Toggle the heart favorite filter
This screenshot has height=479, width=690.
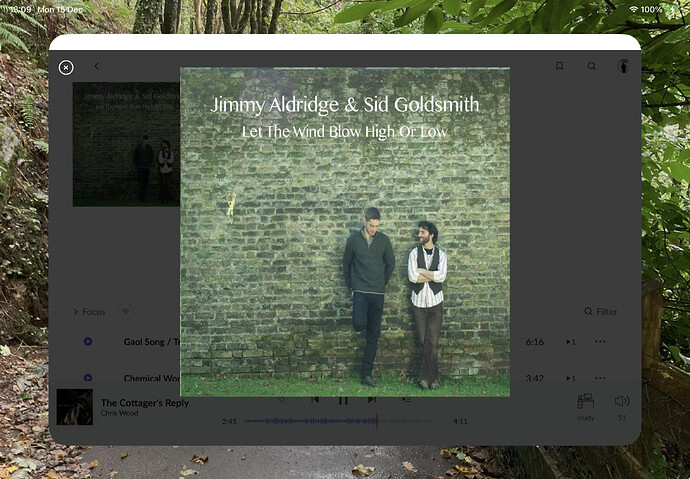coord(125,311)
